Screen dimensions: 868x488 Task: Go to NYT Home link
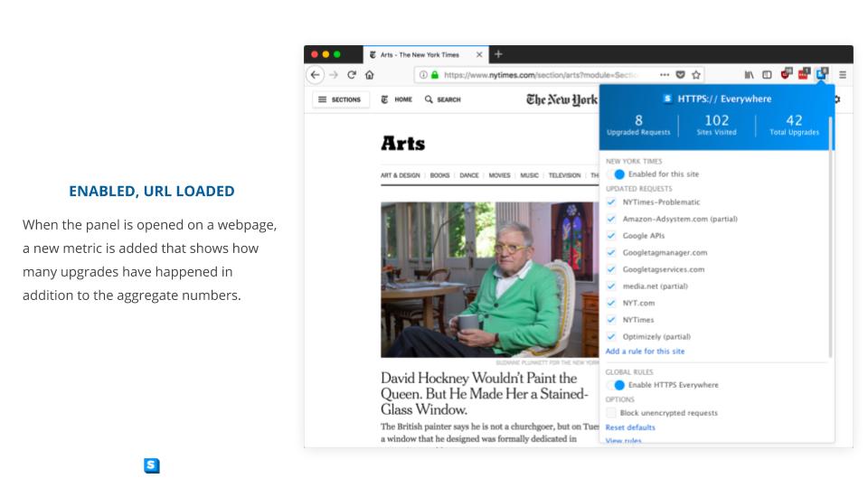(397, 99)
